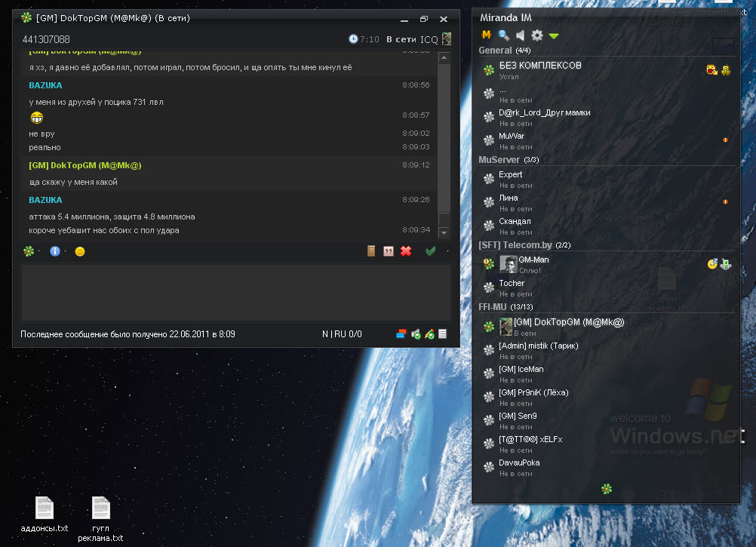Open message history book icon
The height and width of the screenshot is (547, 756).
click(x=370, y=251)
